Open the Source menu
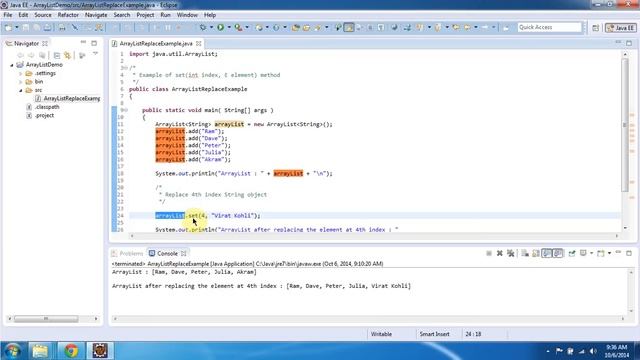 point(43,15)
